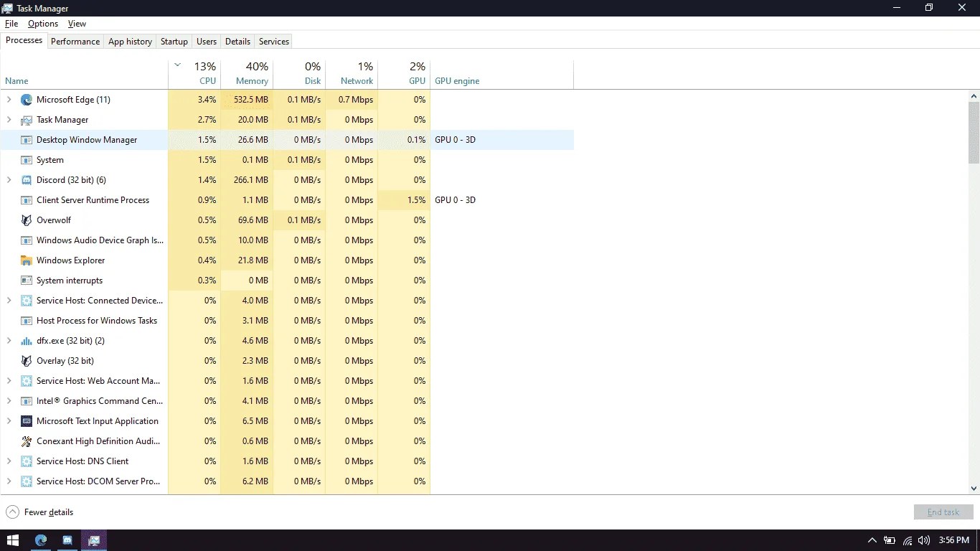Expand Service Host: Web Account Manager entry
980x551 pixels.
[x=9, y=381]
